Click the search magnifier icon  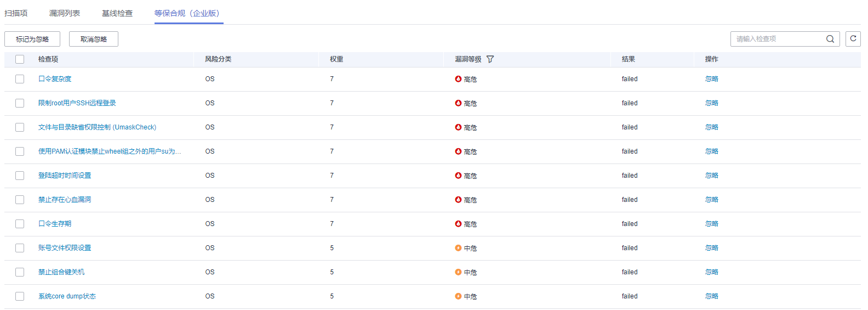(x=830, y=39)
